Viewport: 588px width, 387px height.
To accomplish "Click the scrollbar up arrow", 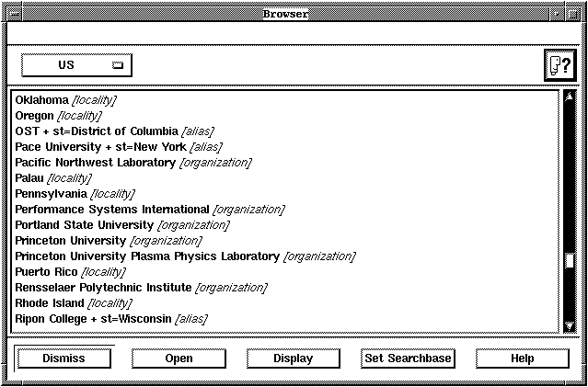I will point(570,96).
